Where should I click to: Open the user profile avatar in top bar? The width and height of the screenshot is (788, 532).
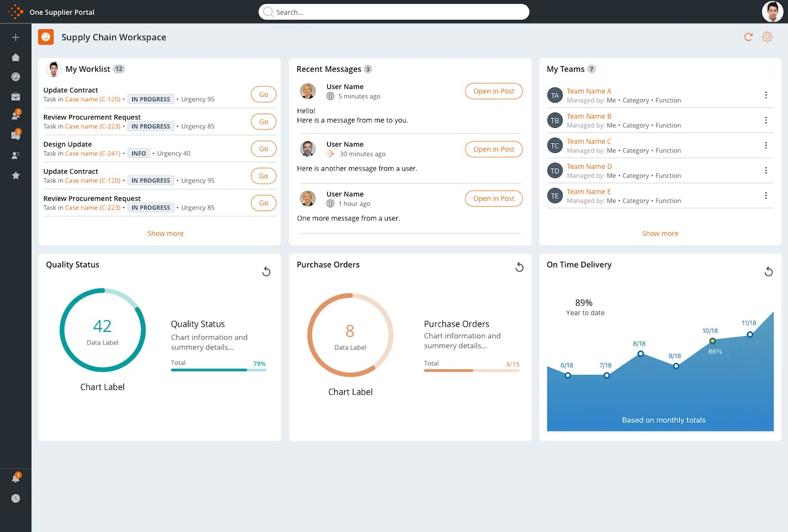772,12
